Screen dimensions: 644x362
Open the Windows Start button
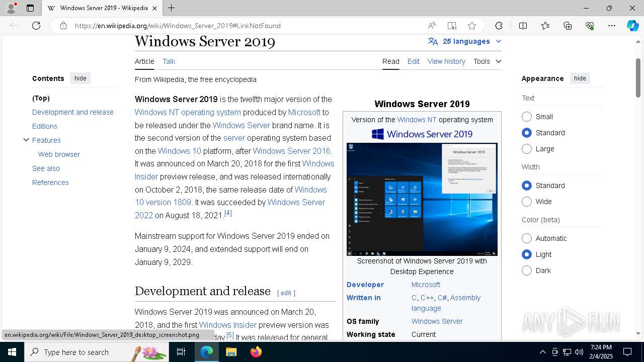coord(12,352)
